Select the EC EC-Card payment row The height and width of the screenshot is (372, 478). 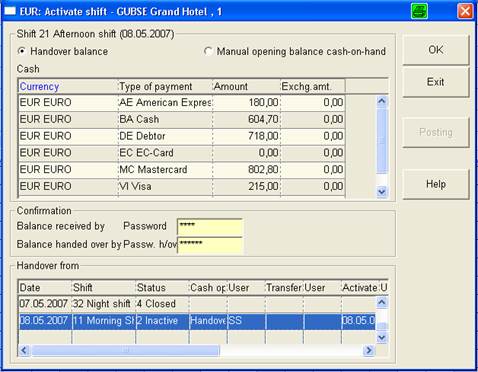(x=182, y=153)
